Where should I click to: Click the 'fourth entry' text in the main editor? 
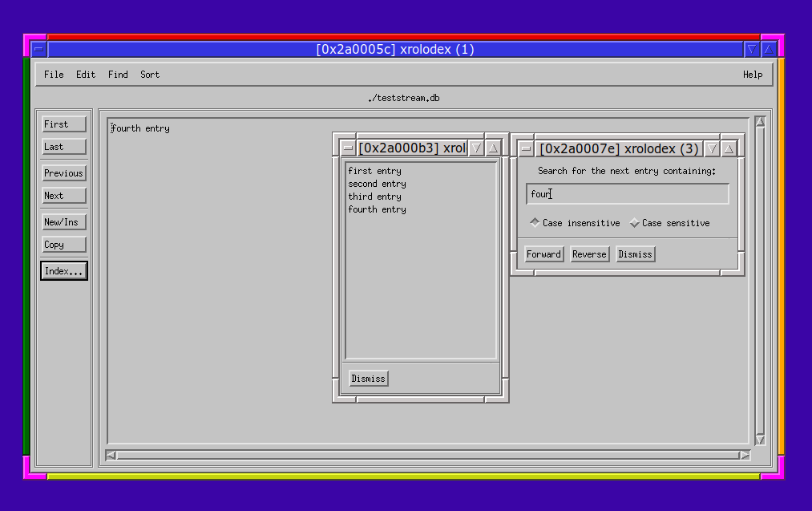tap(140, 128)
